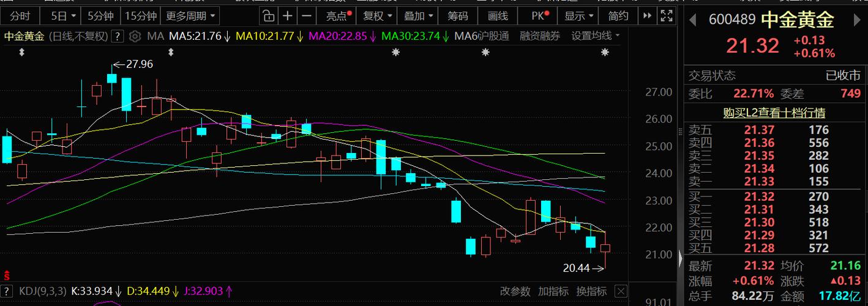868x306 pixels.
Task: Click 卖四 volume 556
Action: pos(818,143)
